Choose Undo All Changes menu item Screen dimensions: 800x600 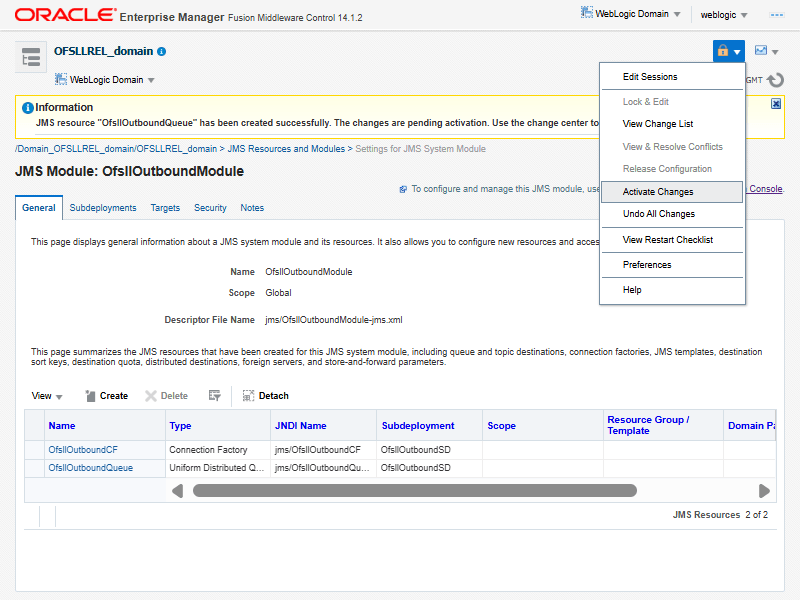pyautogui.click(x=658, y=214)
